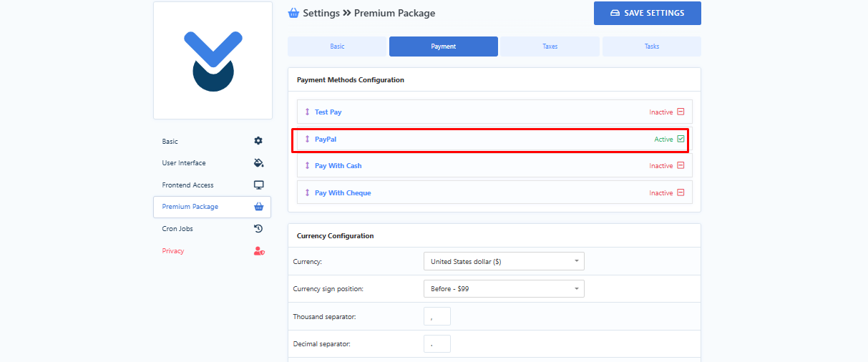
Task: Enable the Test Pay inactive toggle
Action: coord(681,112)
